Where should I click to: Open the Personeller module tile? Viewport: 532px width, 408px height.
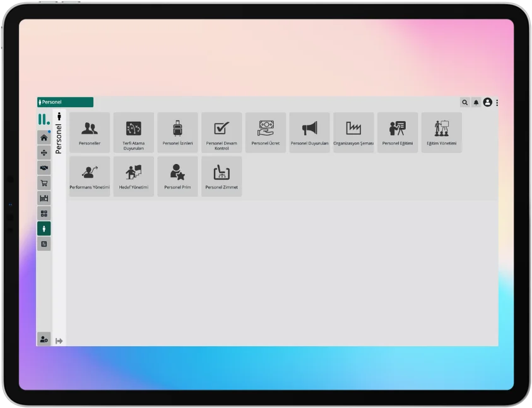(90, 132)
